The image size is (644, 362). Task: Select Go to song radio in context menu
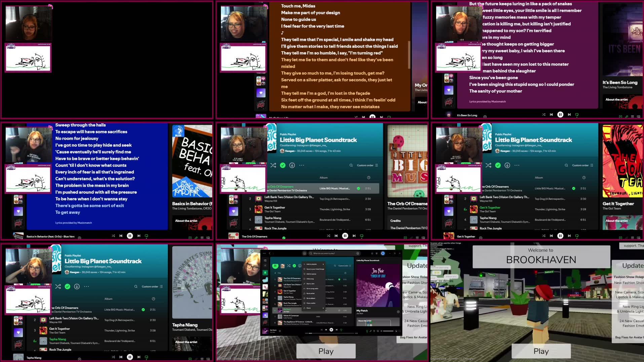tap(314, 289)
